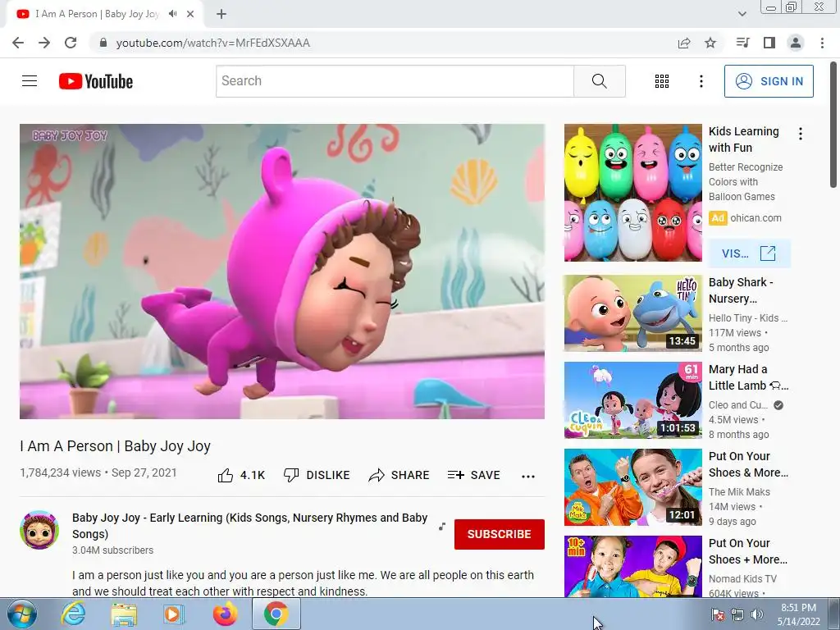Click Mary Had a Little Lamb title
The height and width of the screenshot is (630, 840).
748,377
